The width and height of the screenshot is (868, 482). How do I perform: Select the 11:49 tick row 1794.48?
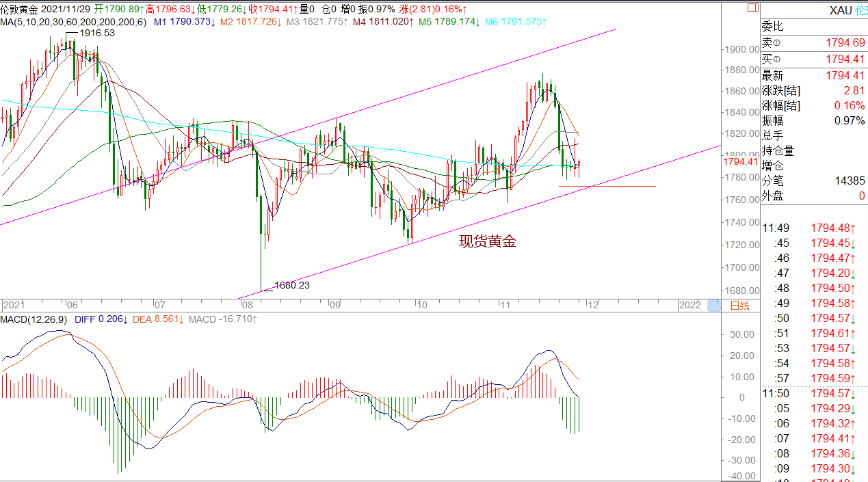click(x=814, y=228)
